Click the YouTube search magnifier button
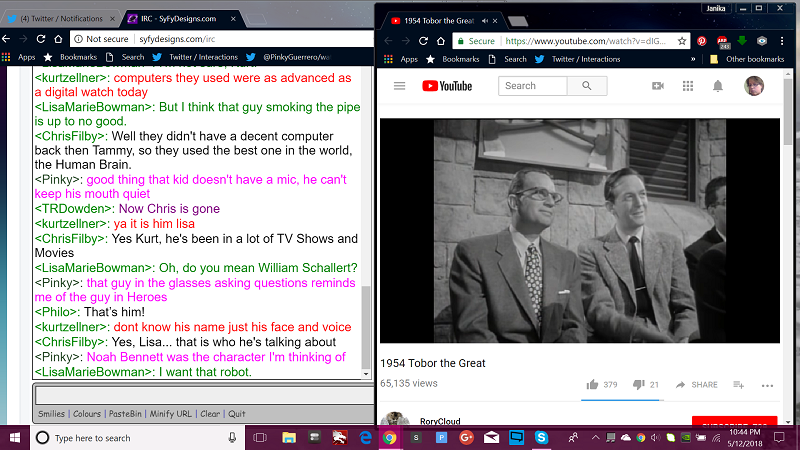Viewport: 800px width, 450px height. (x=587, y=86)
